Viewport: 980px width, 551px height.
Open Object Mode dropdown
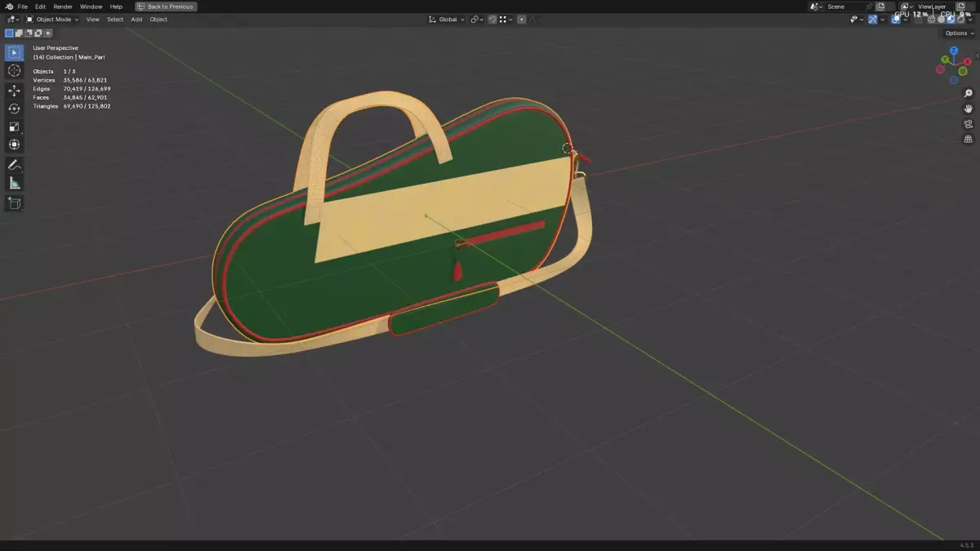52,20
